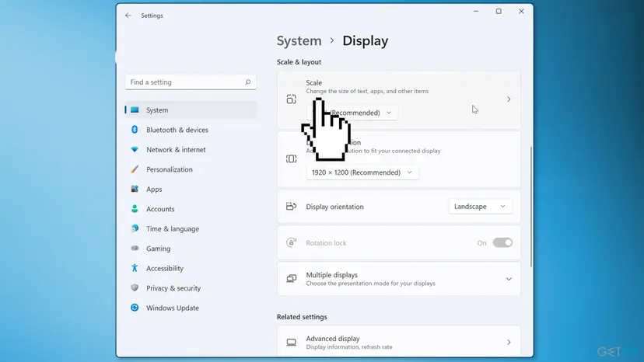Image resolution: width=644 pixels, height=362 pixels.
Task: Open Gaming settings
Action: tap(191, 249)
